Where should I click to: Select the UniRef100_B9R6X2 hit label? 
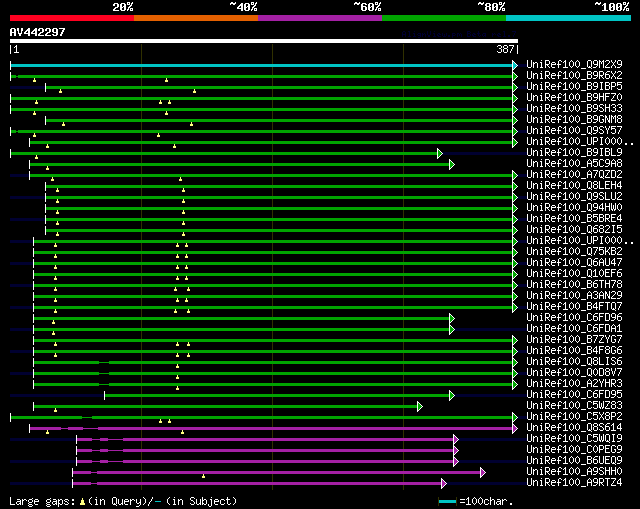574,75
